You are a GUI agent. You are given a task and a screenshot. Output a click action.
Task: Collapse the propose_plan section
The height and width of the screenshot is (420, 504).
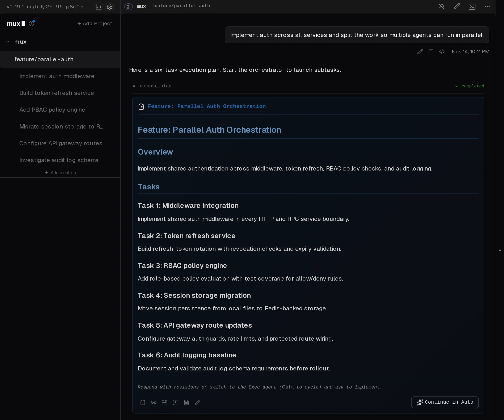(x=134, y=86)
